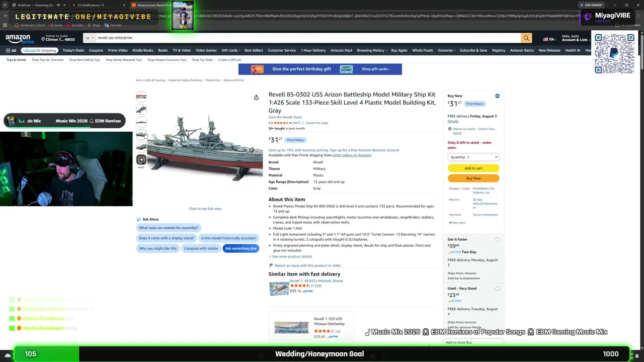
Task: Select the Get it faster offer
Action: pyautogui.click(x=497, y=240)
